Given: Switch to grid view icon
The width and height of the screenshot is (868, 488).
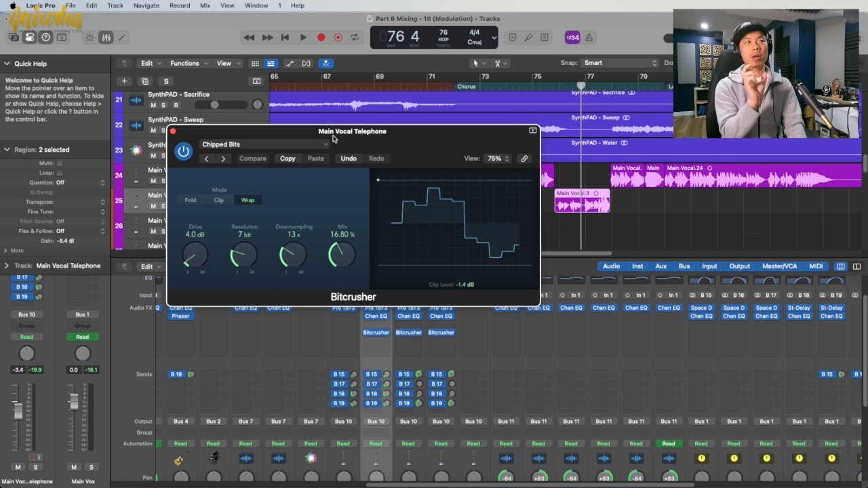Looking at the screenshot, I should [x=255, y=64].
